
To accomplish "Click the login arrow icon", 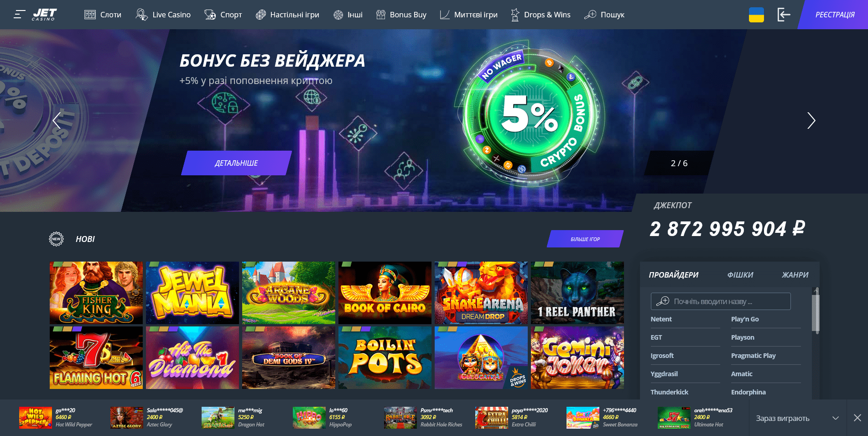I will point(784,15).
